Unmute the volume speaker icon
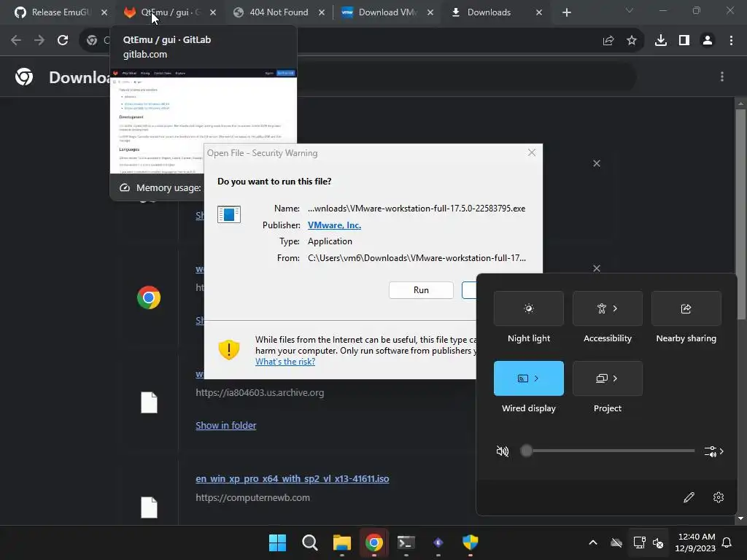The image size is (747, 560). [x=503, y=451]
